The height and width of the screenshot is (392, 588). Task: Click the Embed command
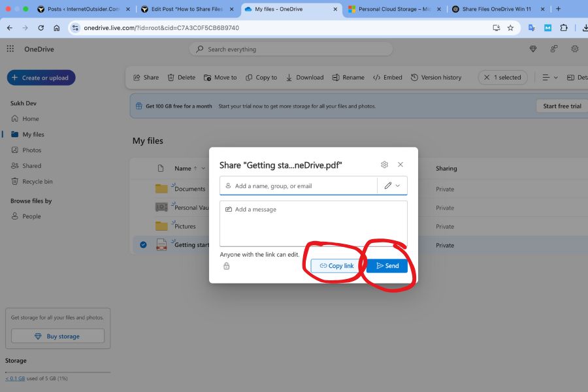click(387, 78)
